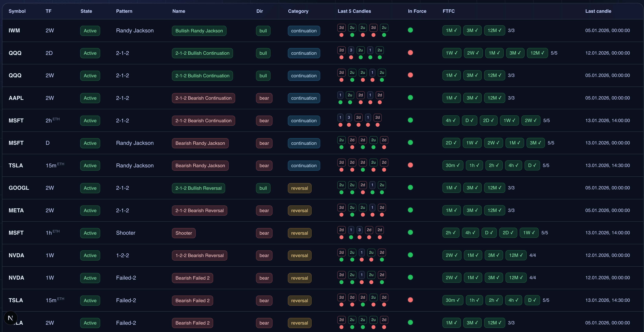
Task: Click the "30m" FTFC badge on TSLA 15m row
Action: (x=453, y=165)
